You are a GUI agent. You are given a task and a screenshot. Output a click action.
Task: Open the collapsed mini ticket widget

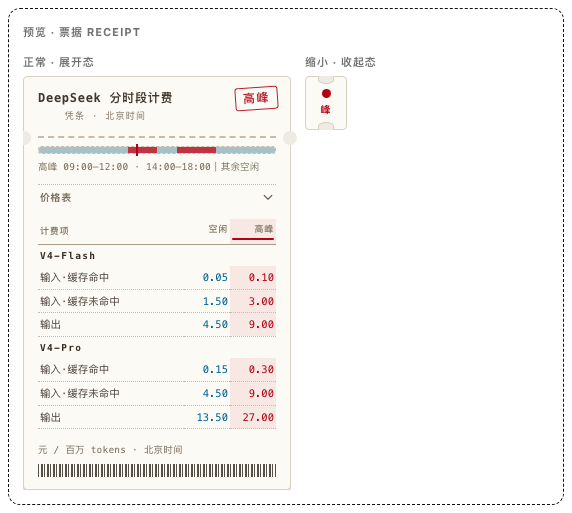[326, 103]
